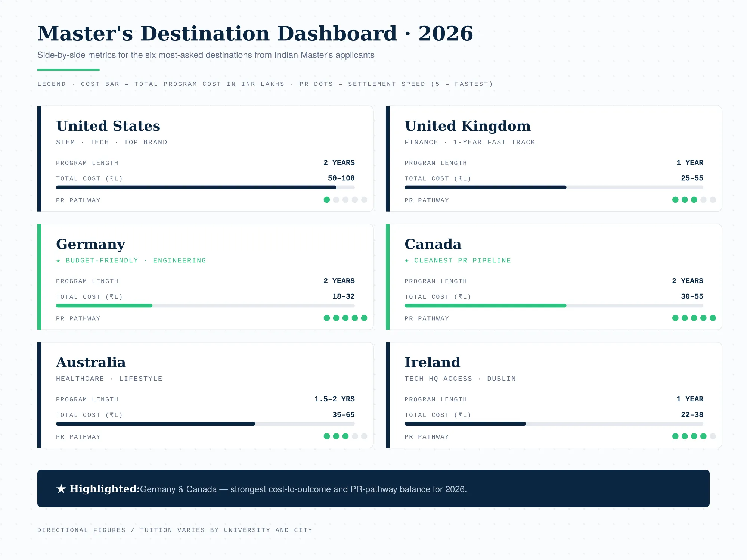Viewport: 747px width, 560px height.
Task: Click the 'HEALTHCARE · LIFESTYLE' tagline
Action: point(109,379)
